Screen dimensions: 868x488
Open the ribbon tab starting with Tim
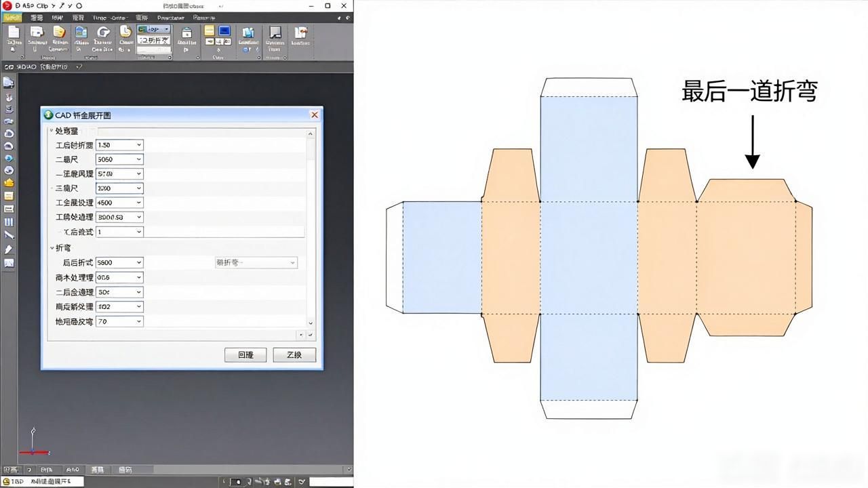109,18
